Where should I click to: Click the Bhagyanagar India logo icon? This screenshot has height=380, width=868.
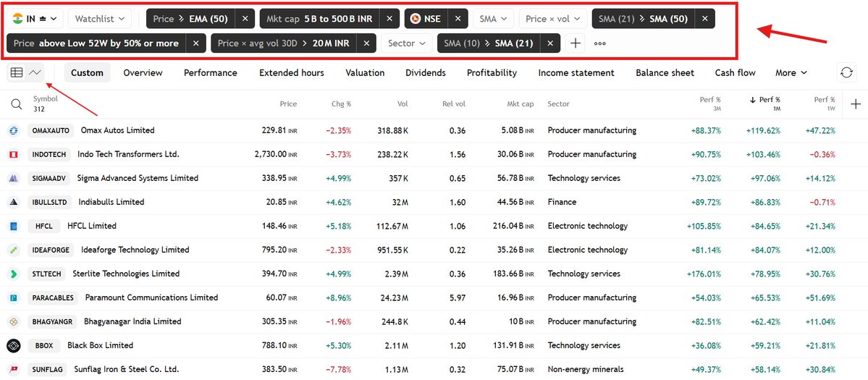[x=13, y=321]
